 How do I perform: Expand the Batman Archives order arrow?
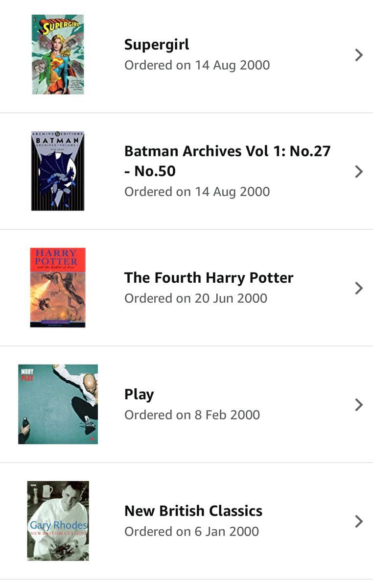[359, 171]
